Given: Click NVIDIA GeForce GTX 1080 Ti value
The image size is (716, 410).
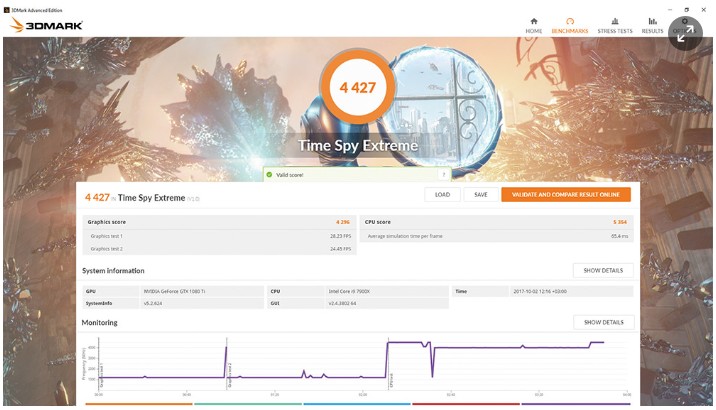Looking at the screenshot, I should click(x=174, y=291).
